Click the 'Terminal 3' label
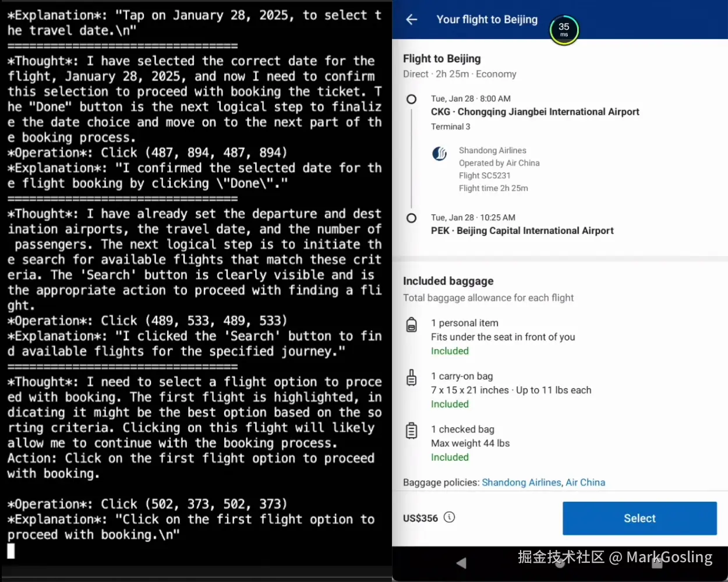Viewport: 728px width, 582px height. point(450,127)
